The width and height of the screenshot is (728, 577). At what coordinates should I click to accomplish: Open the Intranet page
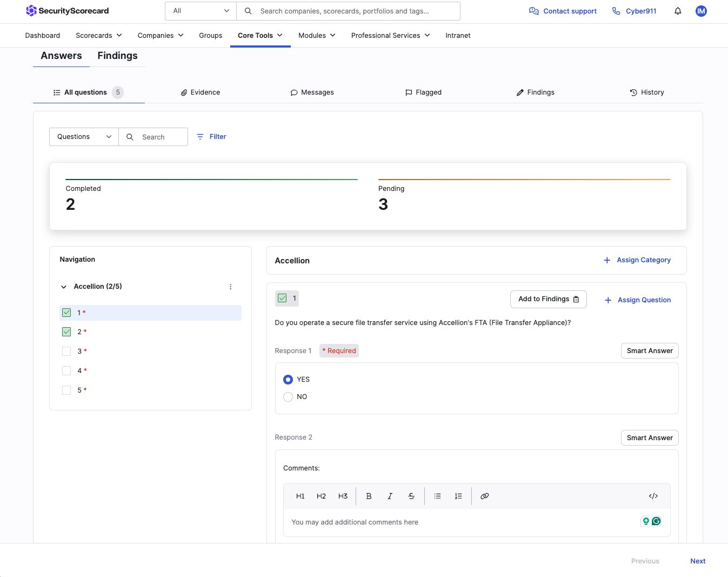click(458, 36)
